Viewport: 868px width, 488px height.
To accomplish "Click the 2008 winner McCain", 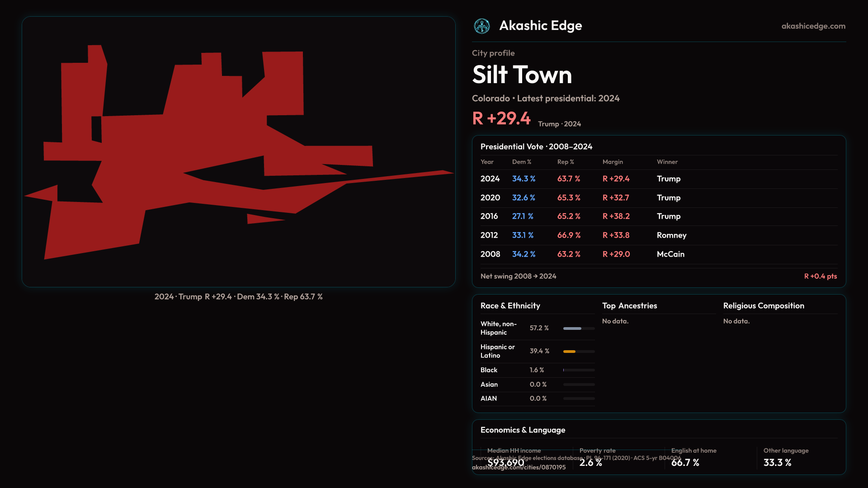I will coord(670,254).
